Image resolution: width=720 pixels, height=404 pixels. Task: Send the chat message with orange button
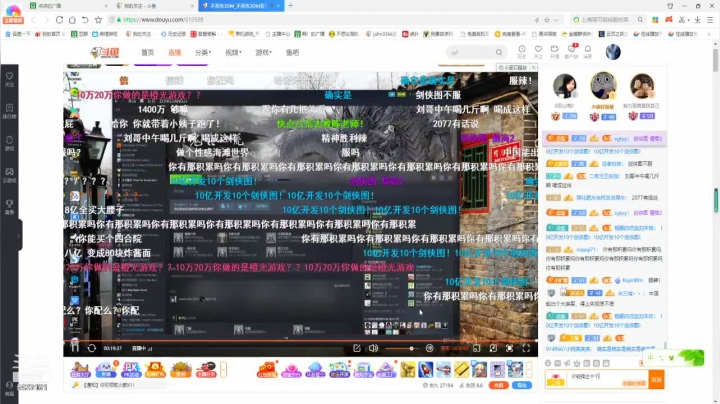[656, 380]
